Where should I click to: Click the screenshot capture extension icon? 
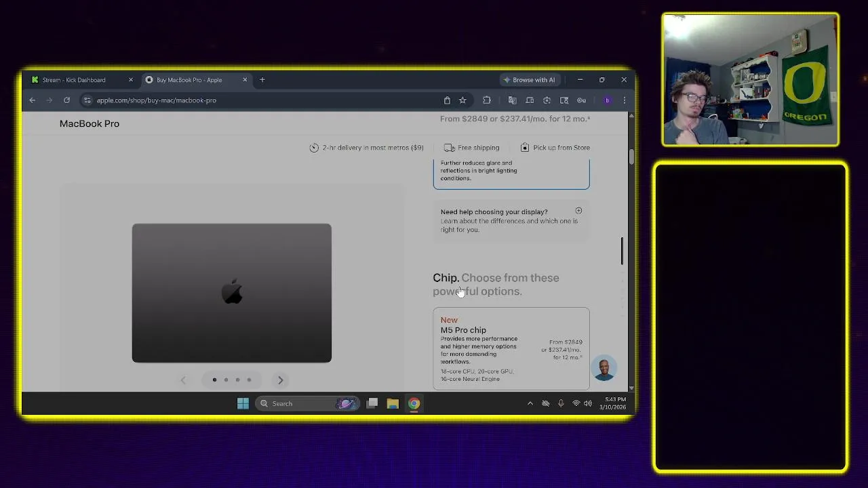(x=547, y=100)
